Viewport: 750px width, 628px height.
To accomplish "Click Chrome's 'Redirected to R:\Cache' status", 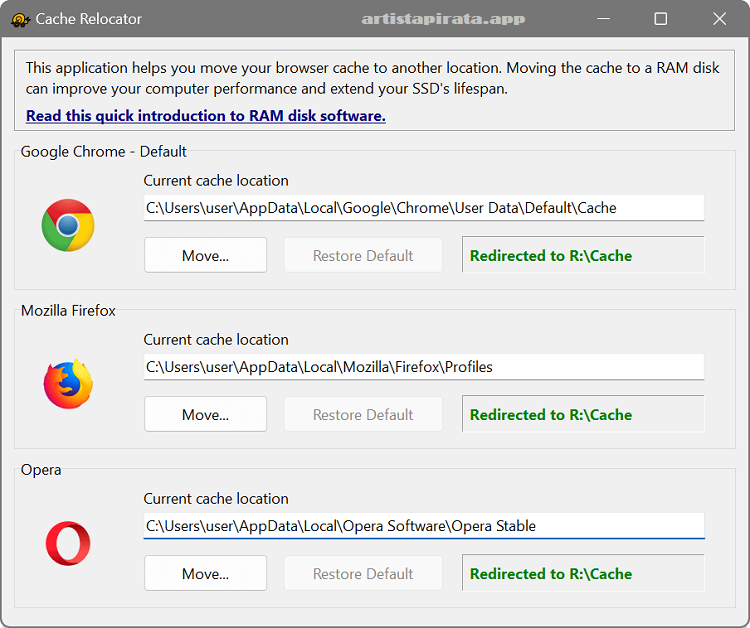I will (583, 255).
